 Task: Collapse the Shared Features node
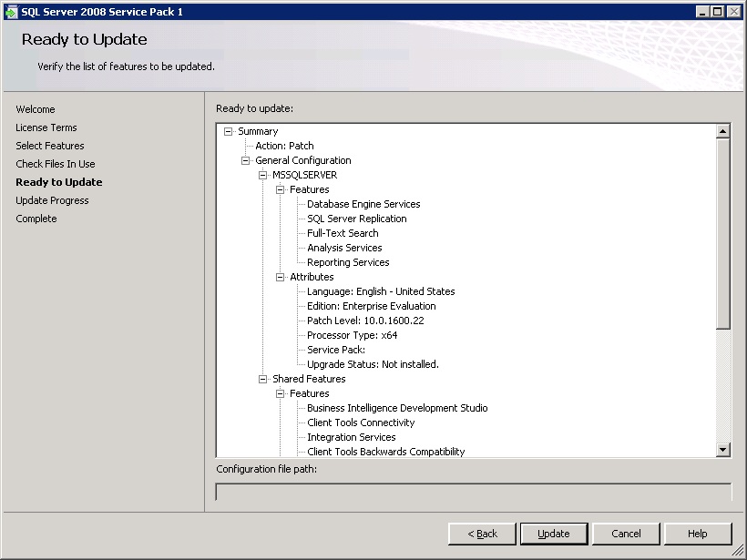262,379
